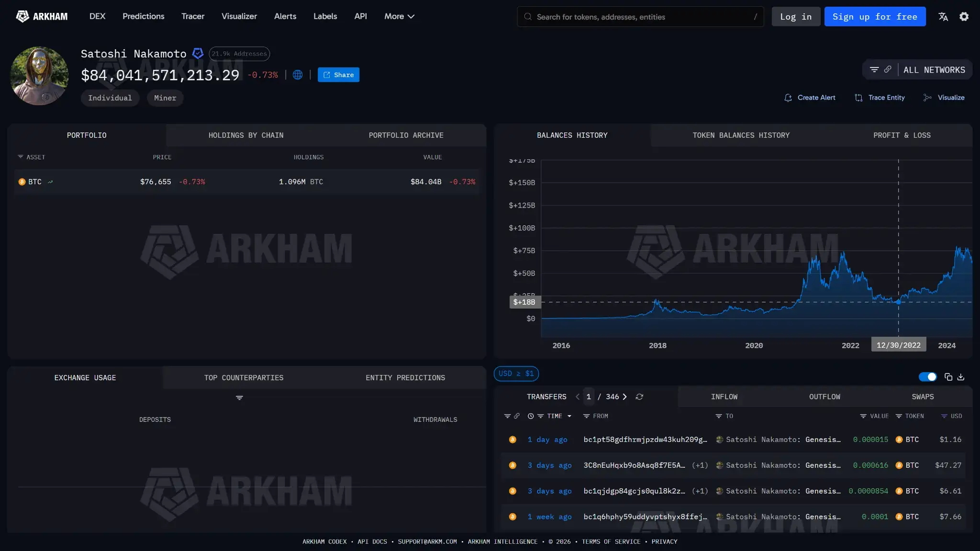Filter the FROM column

pyautogui.click(x=586, y=416)
